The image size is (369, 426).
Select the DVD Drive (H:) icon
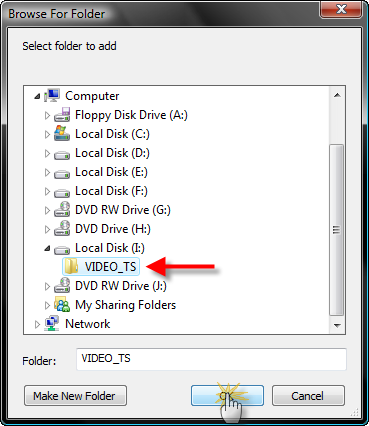tap(62, 229)
